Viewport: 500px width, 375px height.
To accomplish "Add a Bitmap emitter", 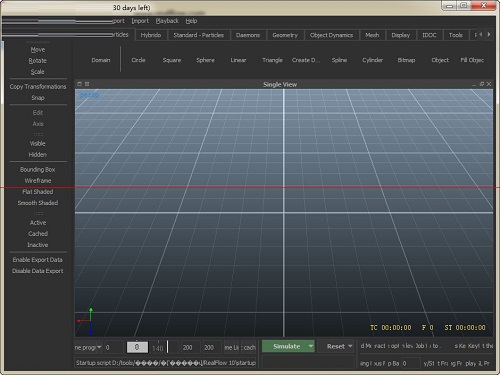I will (406, 60).
